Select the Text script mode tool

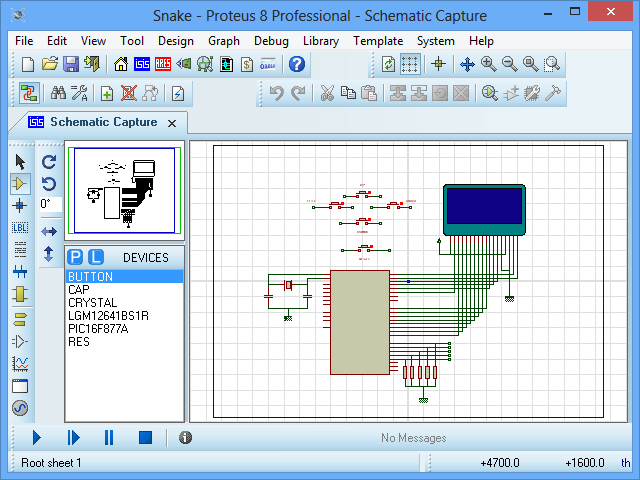(20, 249)
